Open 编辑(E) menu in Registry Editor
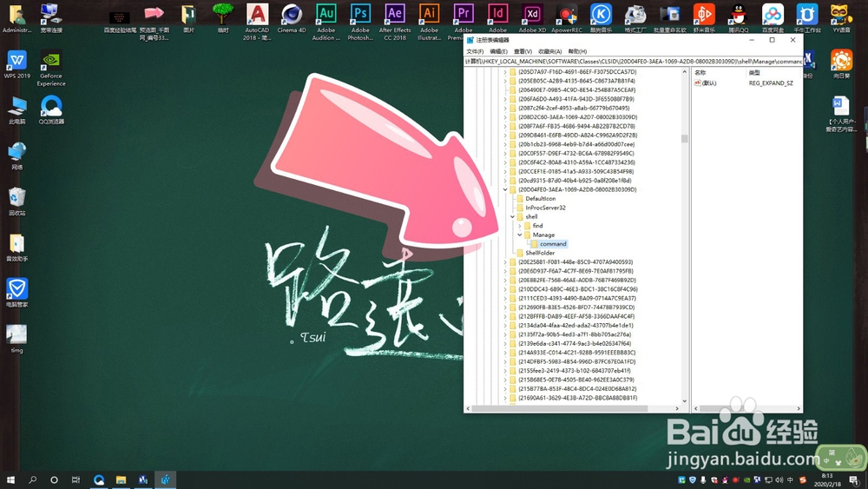Image resolution: width=868 pixels, height=489 pixels. coord(499,51)
